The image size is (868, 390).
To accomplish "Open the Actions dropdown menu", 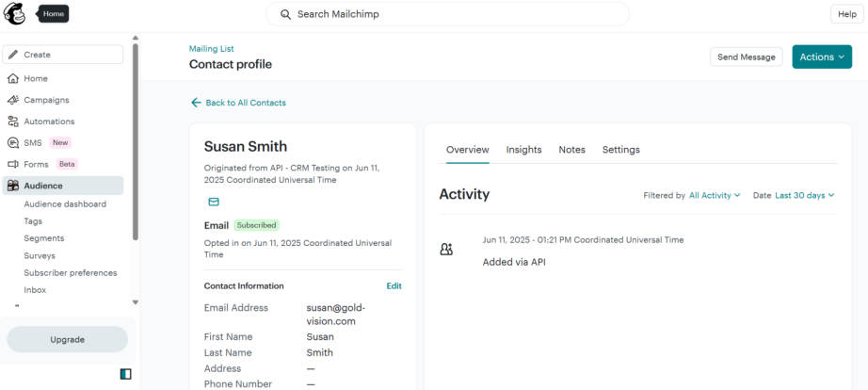I will pos(821,57).
